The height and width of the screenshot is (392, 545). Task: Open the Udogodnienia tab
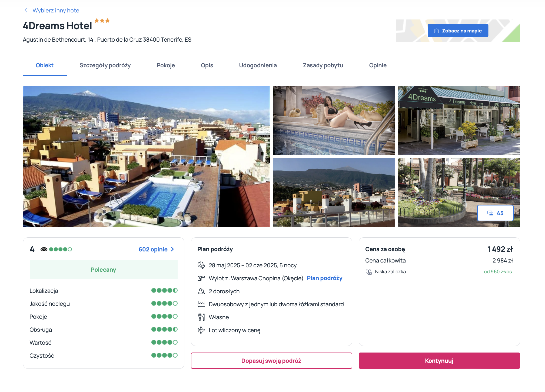tap(258, 65)
